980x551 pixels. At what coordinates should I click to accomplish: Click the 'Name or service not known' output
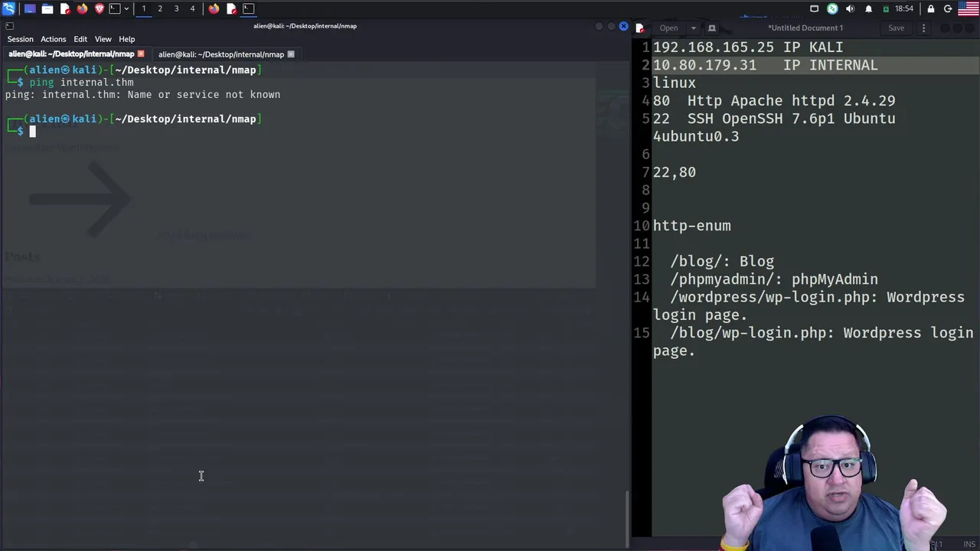(204, 95)
